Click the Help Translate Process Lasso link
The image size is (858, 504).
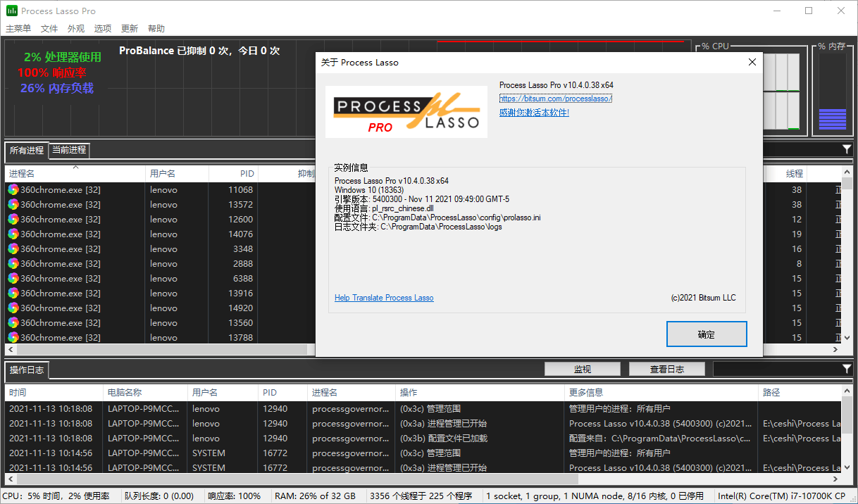[384, 297]
